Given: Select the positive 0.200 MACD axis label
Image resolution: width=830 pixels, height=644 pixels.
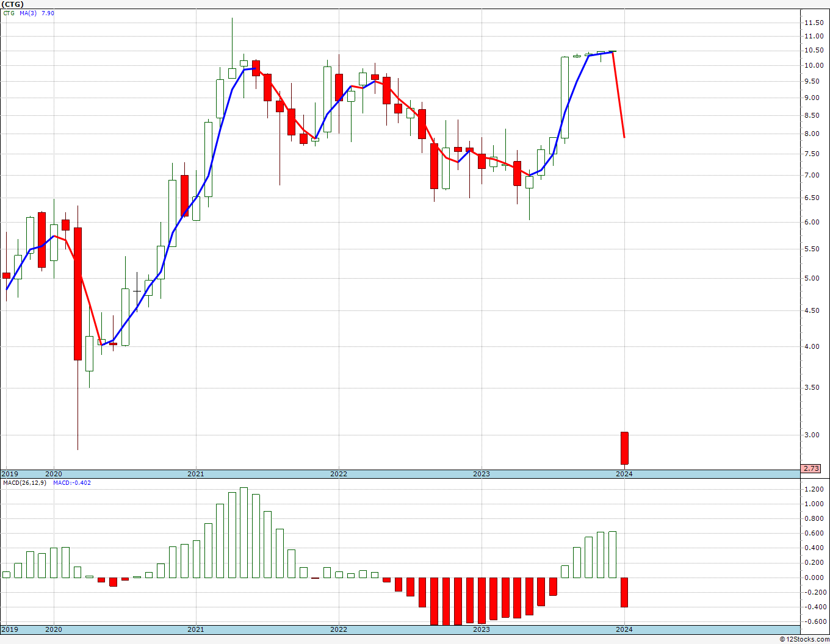Looking at the screenshot, I should point(814,563).
